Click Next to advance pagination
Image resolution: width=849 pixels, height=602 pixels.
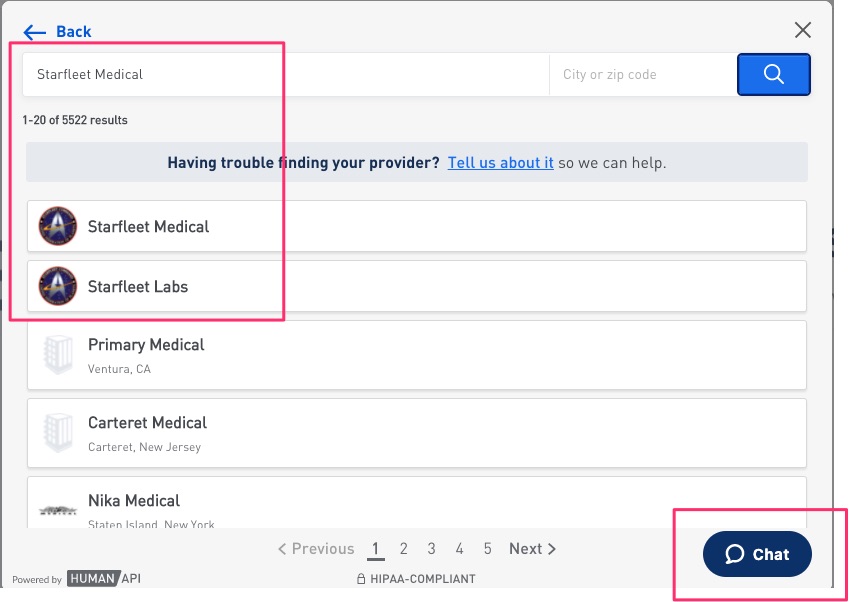pos(532,549)
